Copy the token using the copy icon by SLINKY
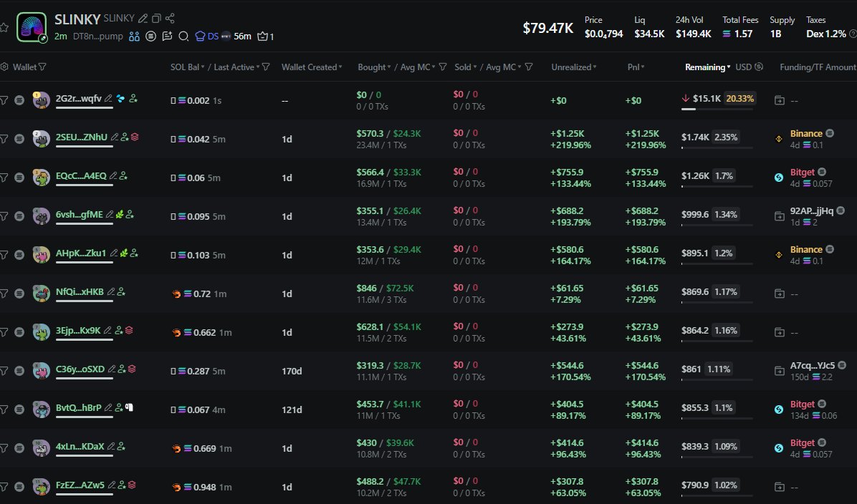The height and width of the screenshot is (504, 857). pos(156,19)
